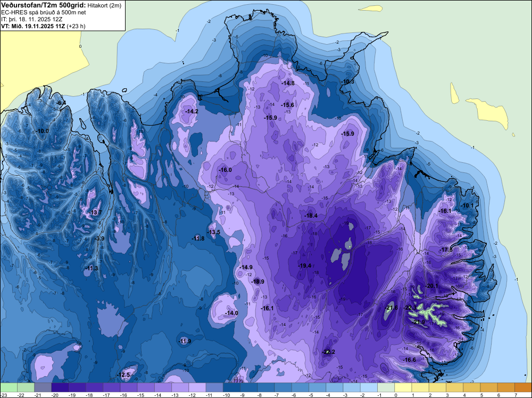Select the -23 light green legend swatch

pyautogui.click(x=9, y=387)
